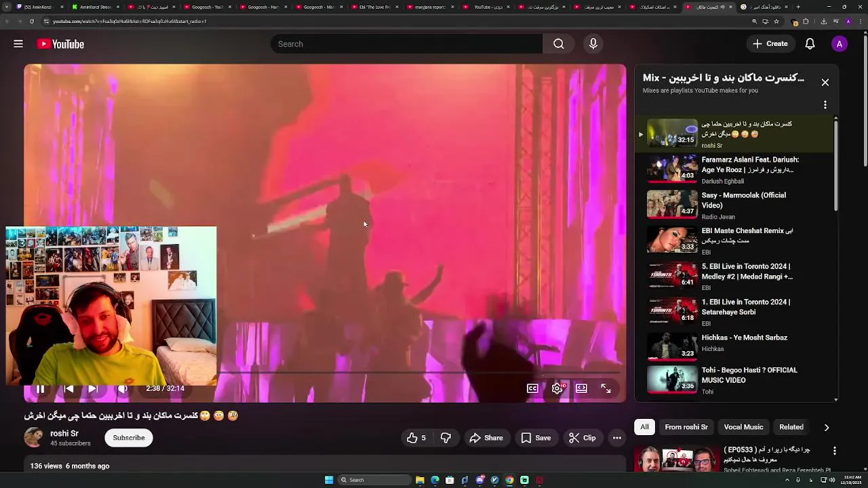868x488 pixels.
Task: Open the Mix playlist options menu
Action: tap(825, 105)
